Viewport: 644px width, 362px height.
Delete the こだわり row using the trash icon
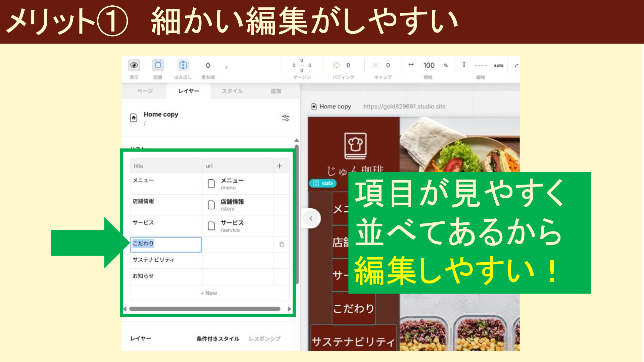[x=281, y=245]
